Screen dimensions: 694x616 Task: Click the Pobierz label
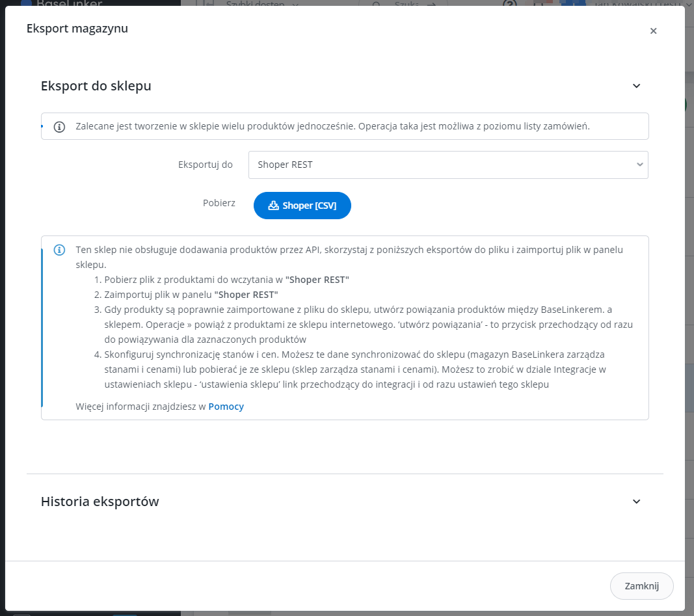(x=219, y=203)
